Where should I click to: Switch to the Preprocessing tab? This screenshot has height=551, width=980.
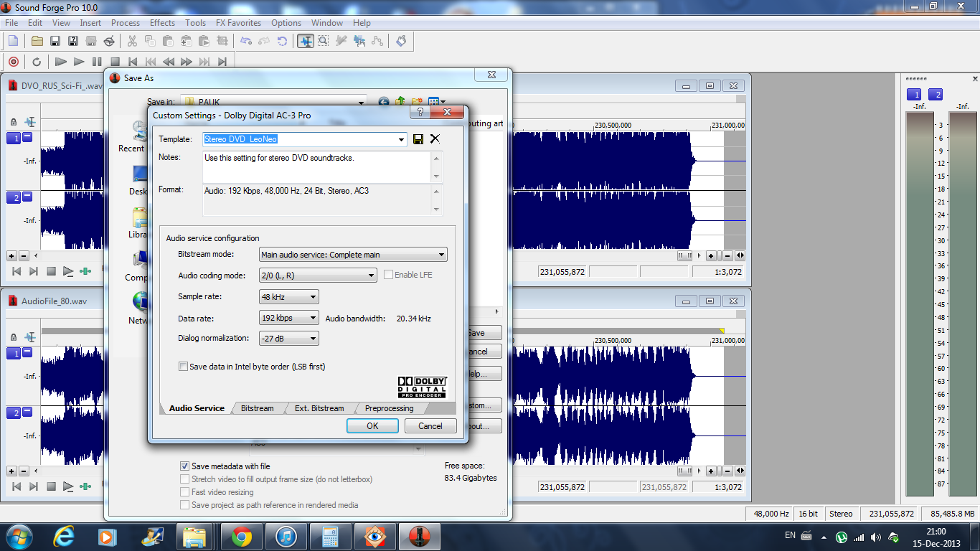click(389, 408)
